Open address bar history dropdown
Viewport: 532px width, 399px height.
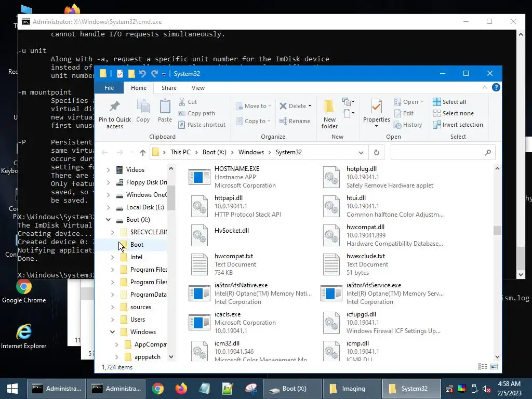coord(361,152)
